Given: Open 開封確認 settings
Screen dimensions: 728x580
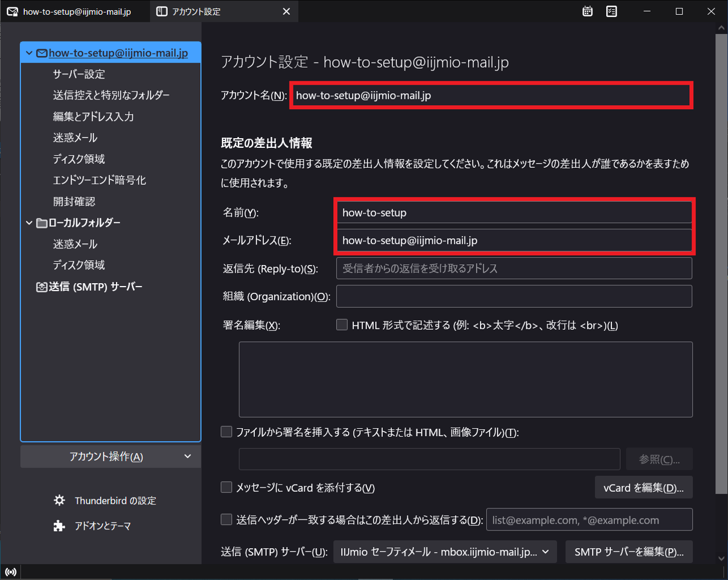Looking at the screenshot, I should click(x=74, y=202).
